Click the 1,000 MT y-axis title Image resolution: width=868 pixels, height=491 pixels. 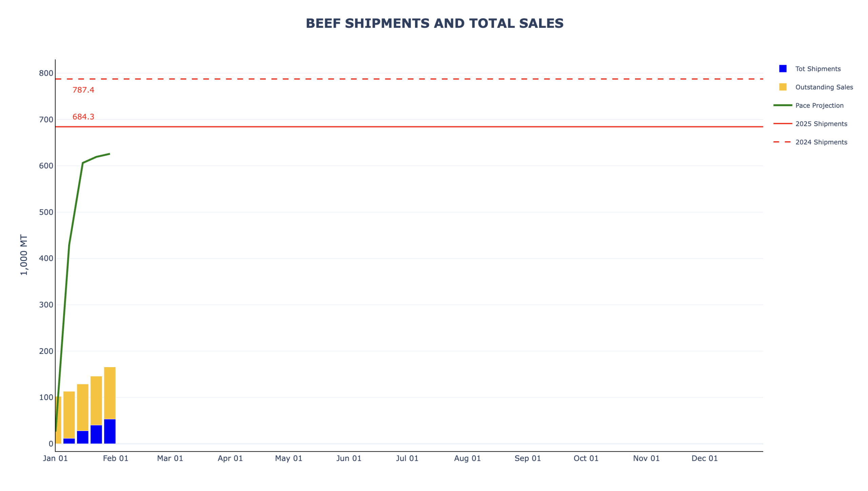(x=24, y=254)
